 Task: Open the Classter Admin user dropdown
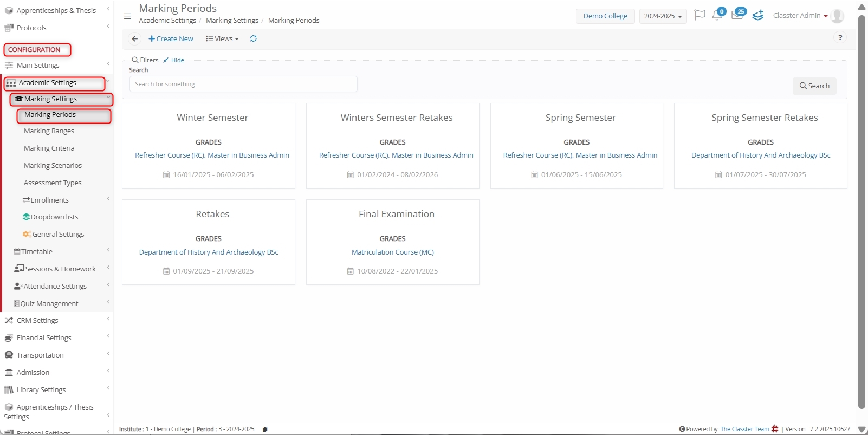(800, 16)
